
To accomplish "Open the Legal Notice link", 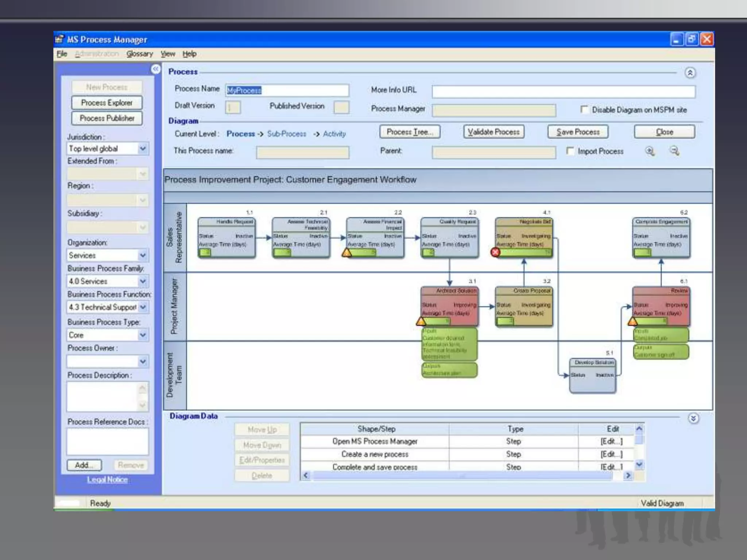I will [107, 480].
